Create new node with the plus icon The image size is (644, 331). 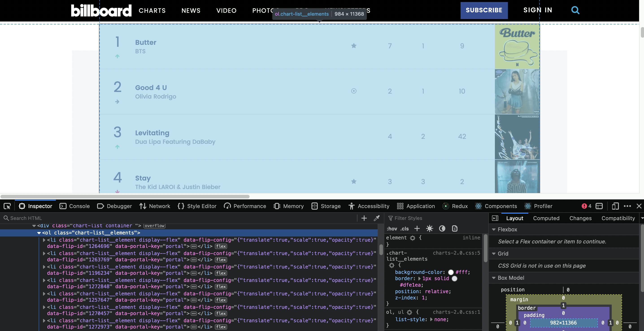pos(364,218)
